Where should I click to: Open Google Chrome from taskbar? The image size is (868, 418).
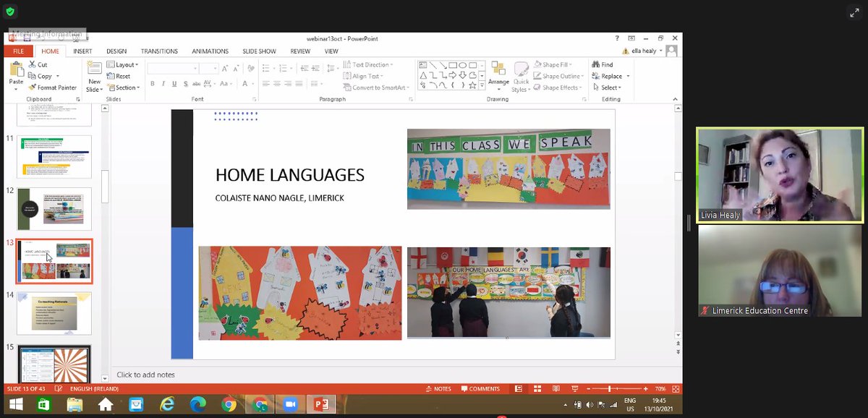(229, 405)
